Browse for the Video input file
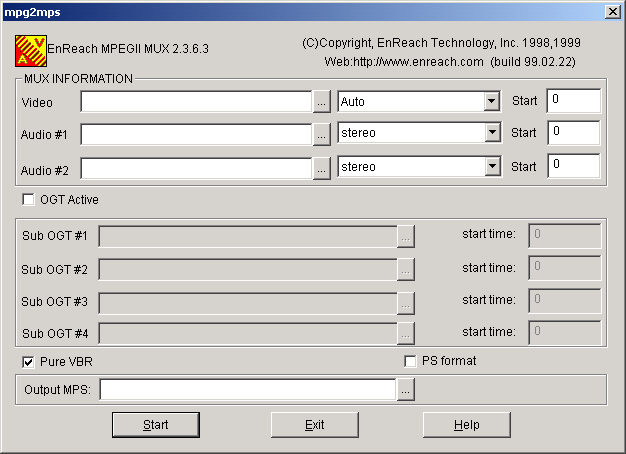Viewport: 626px width, 454px height. tap(321, 102)
